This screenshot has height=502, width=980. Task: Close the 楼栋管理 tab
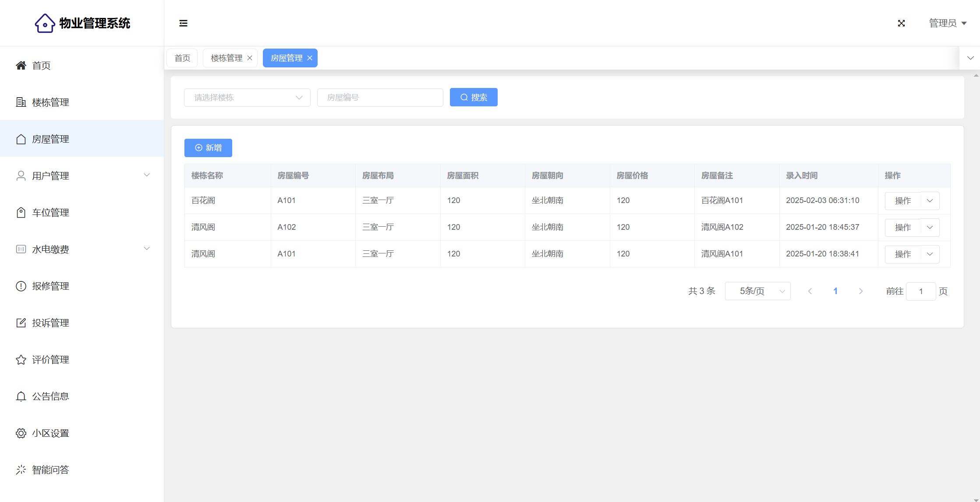250,58
